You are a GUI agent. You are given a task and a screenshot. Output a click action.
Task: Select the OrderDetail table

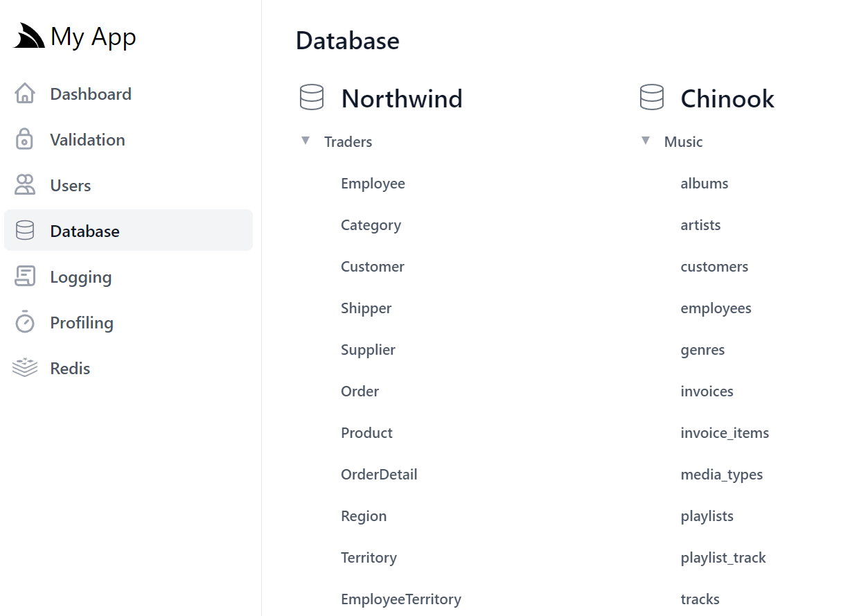pos(379,475)
